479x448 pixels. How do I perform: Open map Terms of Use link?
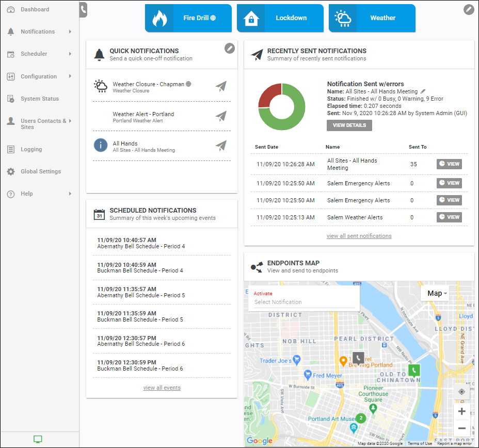coord(420,443)
